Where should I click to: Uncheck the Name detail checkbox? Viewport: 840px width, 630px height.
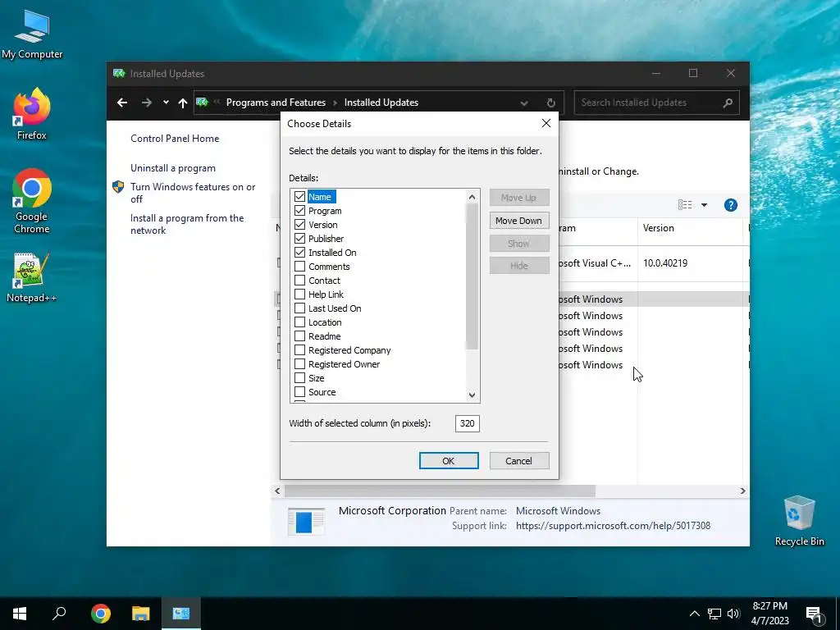tap(299, 197)
